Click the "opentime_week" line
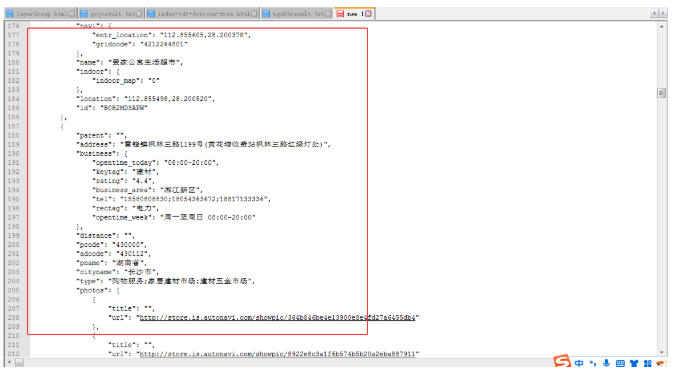The width and height of the screenshot is (676, 376). (174, 217)
